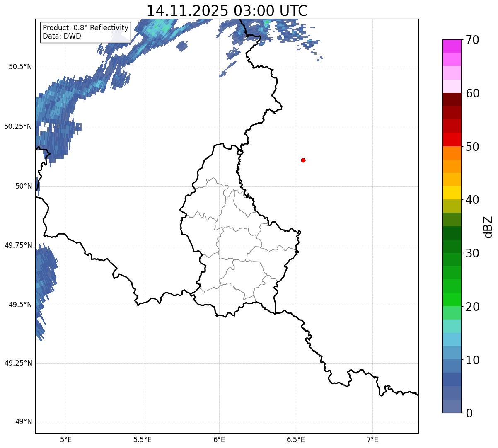Click the 50.25°N latitude label
The height and width of the screenshot is (448, 498).
point(18,126)
